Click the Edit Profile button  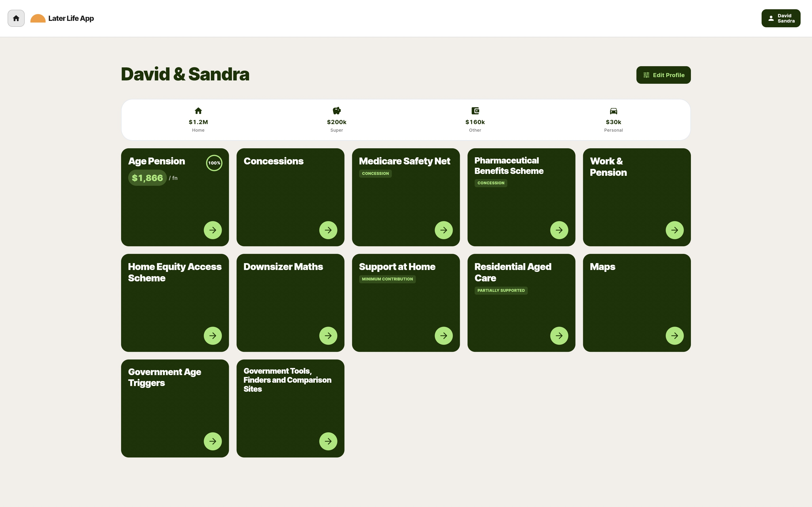coord(663,75)
